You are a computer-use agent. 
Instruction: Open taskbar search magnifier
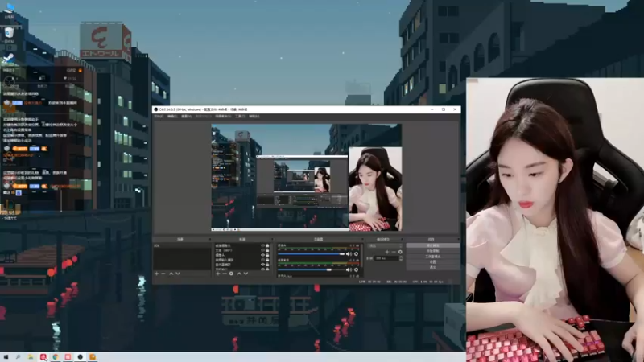point(18,357)
